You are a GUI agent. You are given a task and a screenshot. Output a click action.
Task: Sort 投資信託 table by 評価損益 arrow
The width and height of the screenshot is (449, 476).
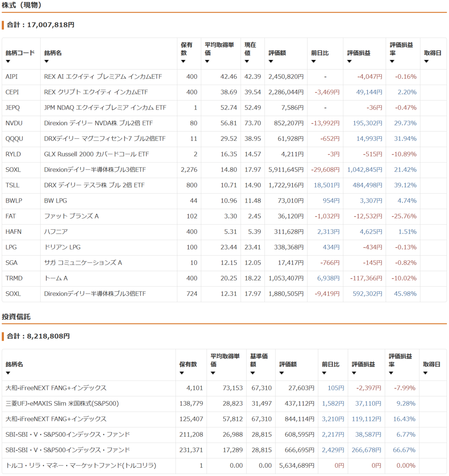pos(354,373)
